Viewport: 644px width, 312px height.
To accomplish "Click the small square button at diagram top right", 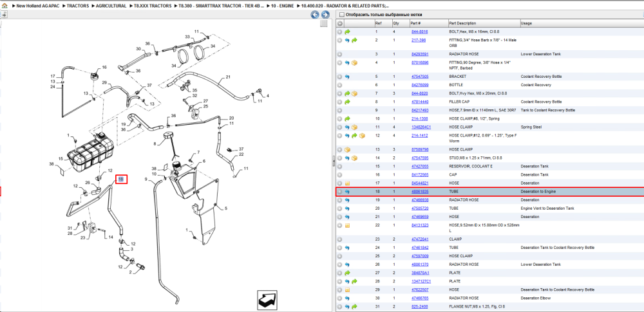I will pyautogui.click(x=324, y=23).
